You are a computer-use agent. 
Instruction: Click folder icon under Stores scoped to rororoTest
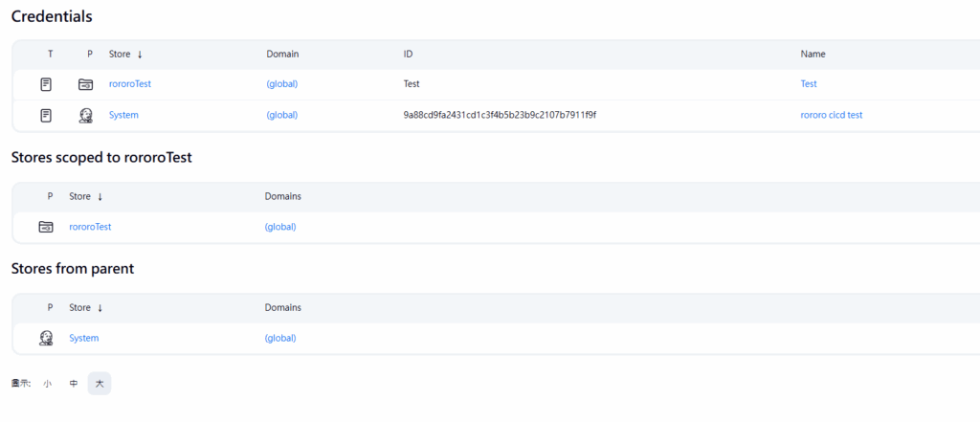coord(46,227)
